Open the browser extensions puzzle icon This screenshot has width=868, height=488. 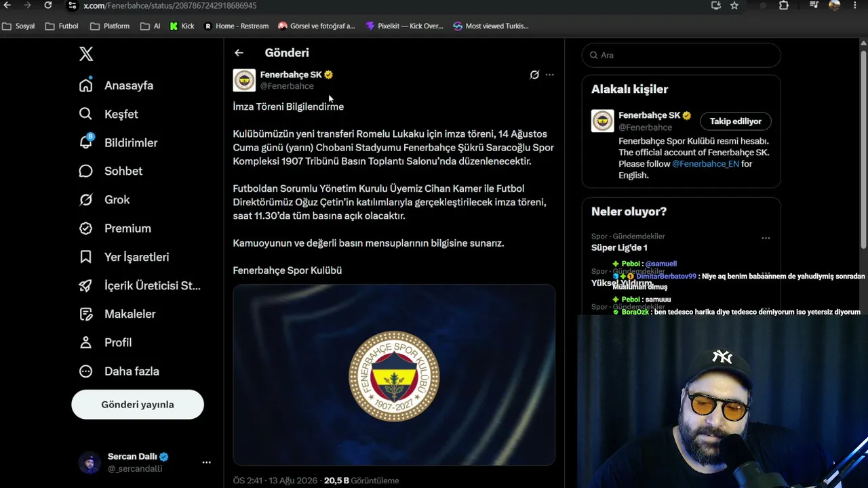click(784, 5)
